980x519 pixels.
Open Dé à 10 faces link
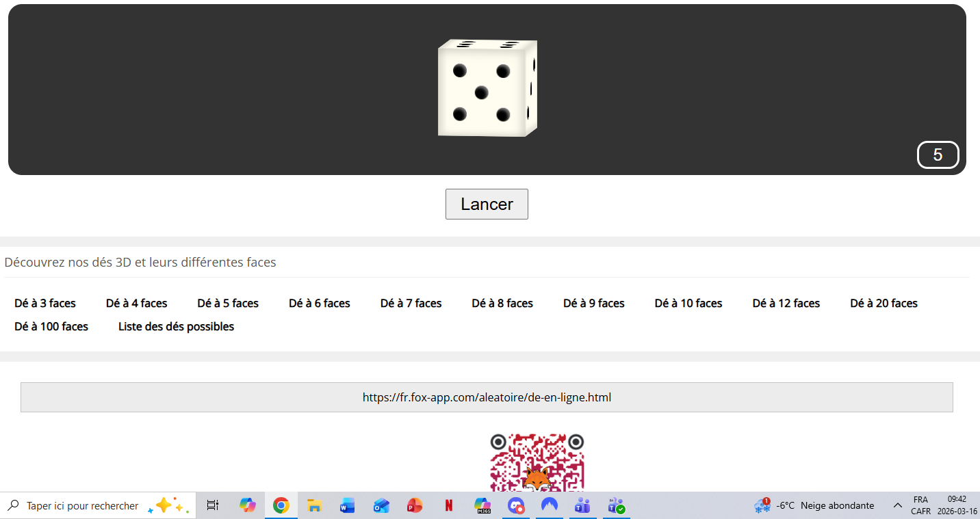click(688, 303)
